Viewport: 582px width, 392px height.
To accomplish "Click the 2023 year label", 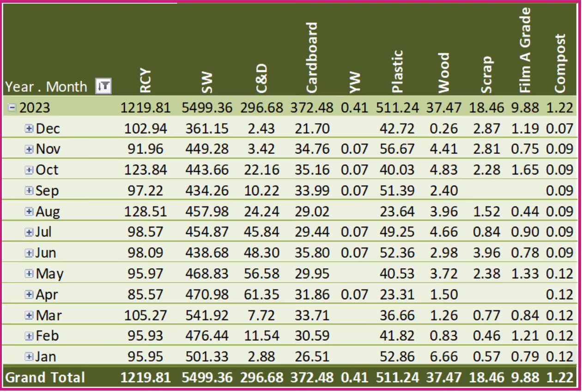I will pos(35,108).
